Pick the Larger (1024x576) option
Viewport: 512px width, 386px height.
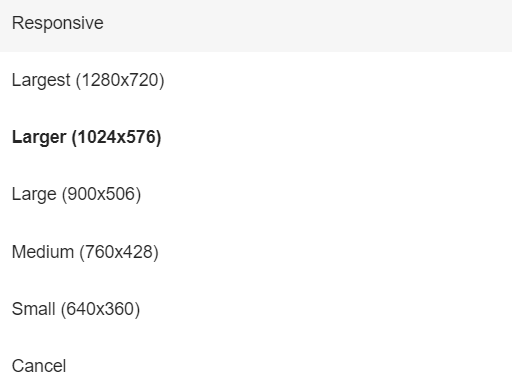click(x=256, y=137)
